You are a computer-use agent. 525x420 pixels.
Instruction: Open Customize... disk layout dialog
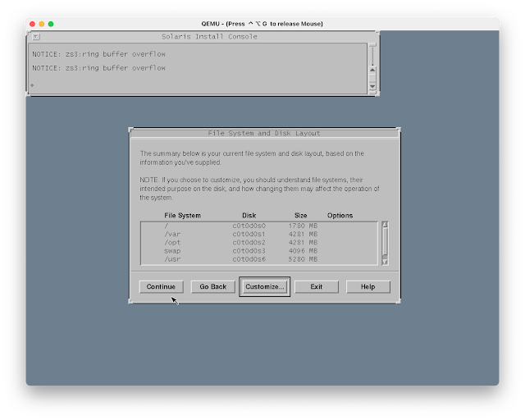point(264,286)
